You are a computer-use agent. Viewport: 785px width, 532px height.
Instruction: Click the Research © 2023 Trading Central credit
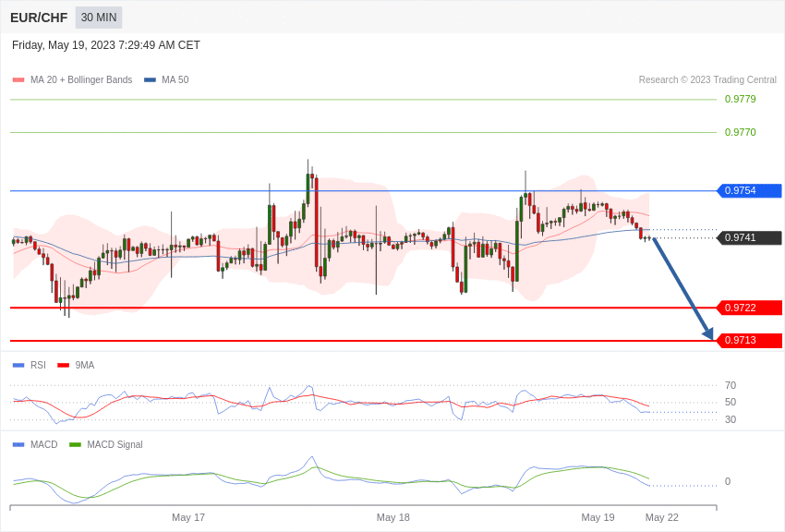pyautogui.click(x=707, y=80)
